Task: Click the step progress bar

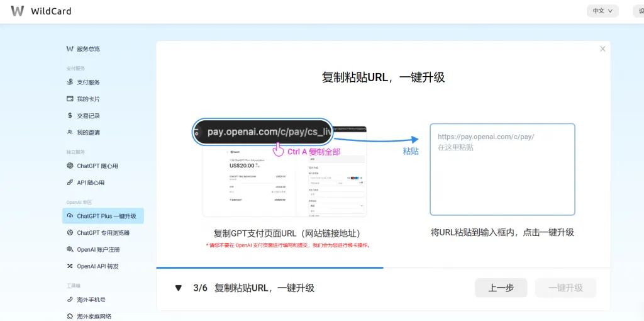Action: click(x=383, y=268)
